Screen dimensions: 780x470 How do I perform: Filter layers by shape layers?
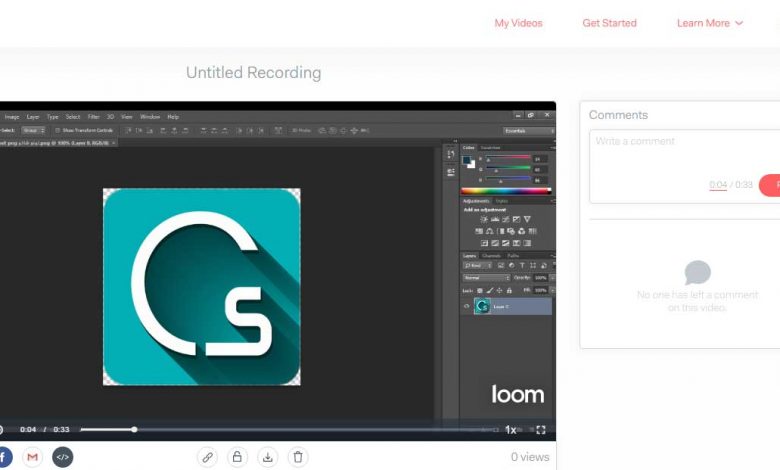point(533,266)
